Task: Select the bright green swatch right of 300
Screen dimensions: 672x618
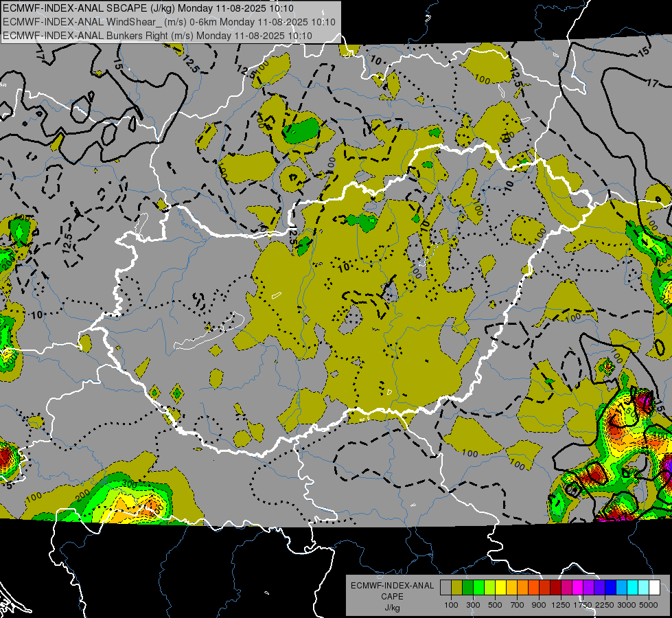Action: click(x=478, y=587)
